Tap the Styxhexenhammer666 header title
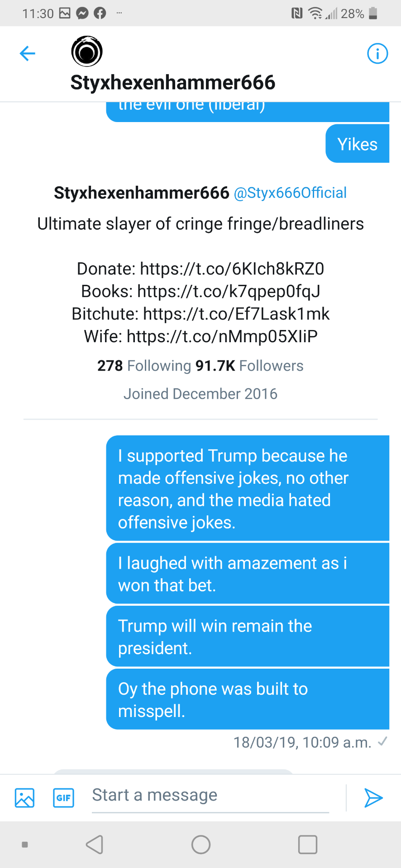 pos(173,83)
